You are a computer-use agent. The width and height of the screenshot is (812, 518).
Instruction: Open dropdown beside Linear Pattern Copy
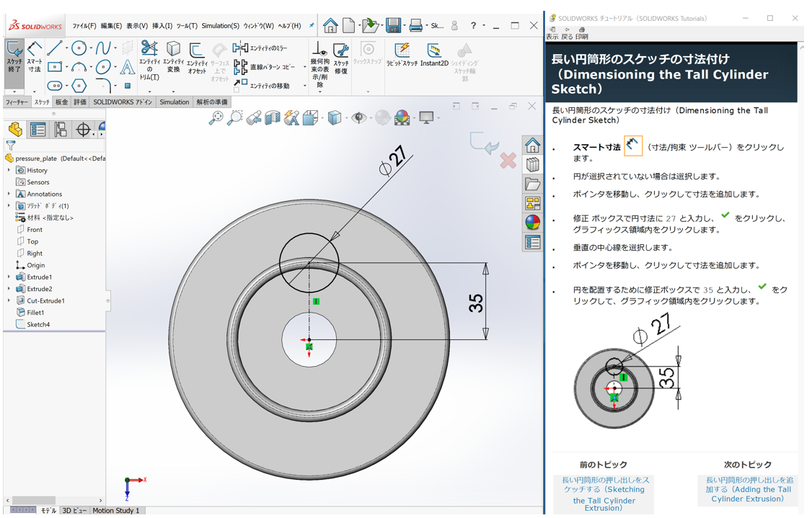coord(304,67)
